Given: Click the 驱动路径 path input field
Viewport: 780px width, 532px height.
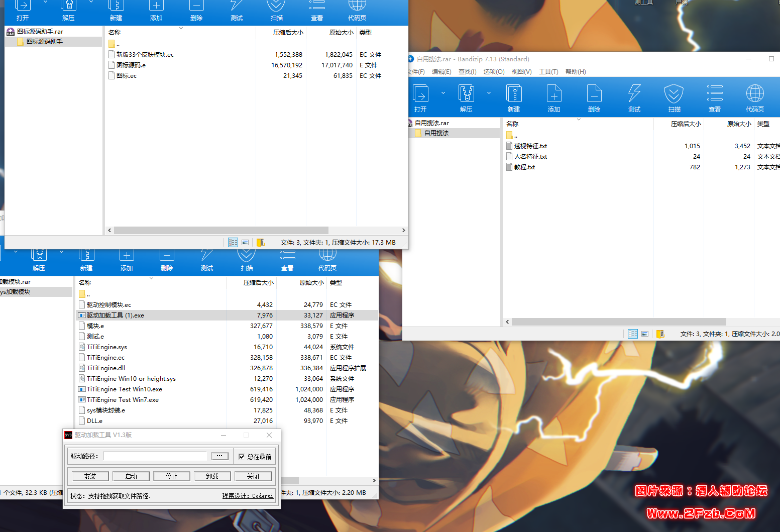Looking at the screenshot, I should pos(155,456).
